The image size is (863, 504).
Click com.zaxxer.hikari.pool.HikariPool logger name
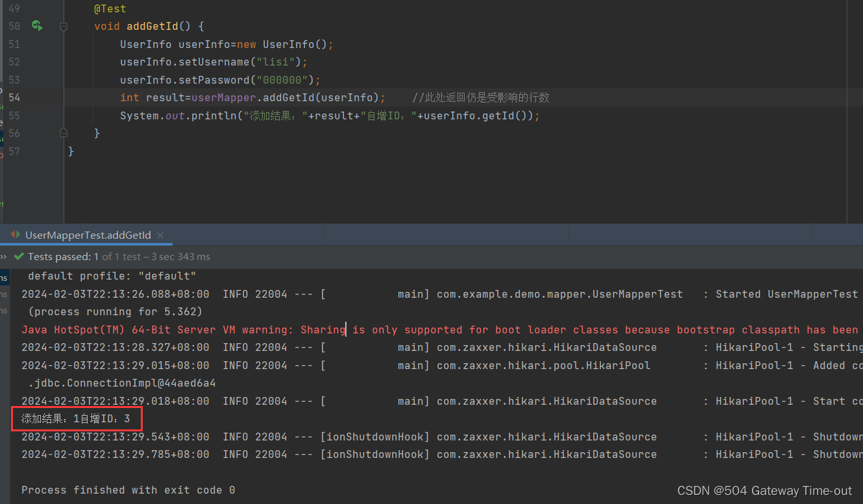click(x=543, y=365)
